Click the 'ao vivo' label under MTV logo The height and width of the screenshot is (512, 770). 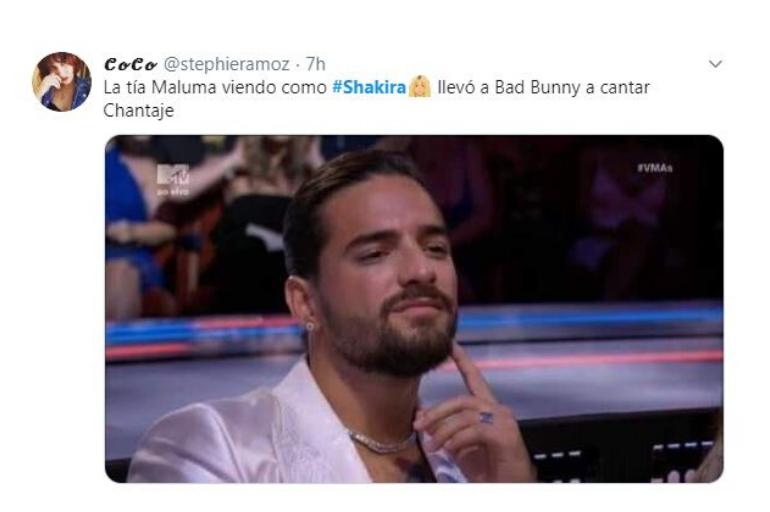[173, 192]
